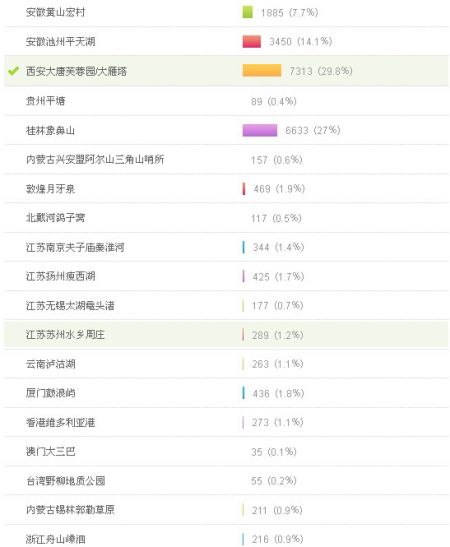Pick the 敦煌月牙泉 option
This screenshot has height=547, width=450.
[x=226, y=189]
